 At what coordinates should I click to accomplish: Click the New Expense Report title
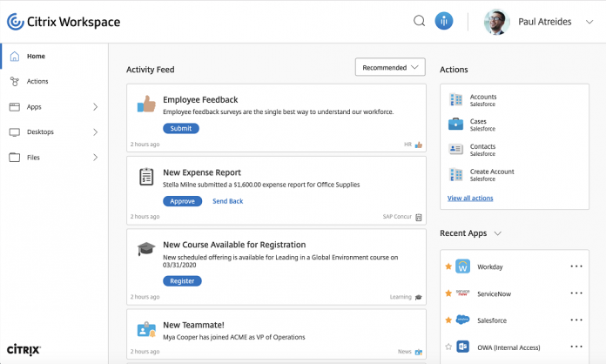[x=202, y=172]
